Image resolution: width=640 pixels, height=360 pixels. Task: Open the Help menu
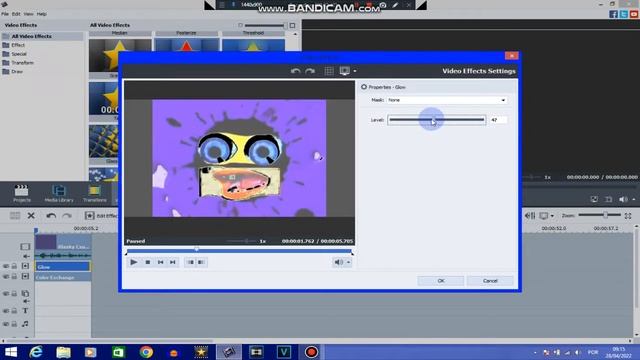tap(42, 14)
